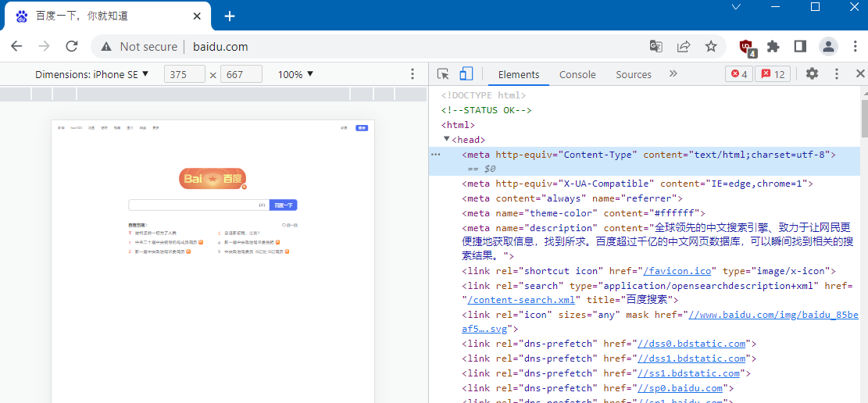The width and height of the screenshot is (868, 403).
Task: Click the Baidu logo image
Action: click(213, 179)
